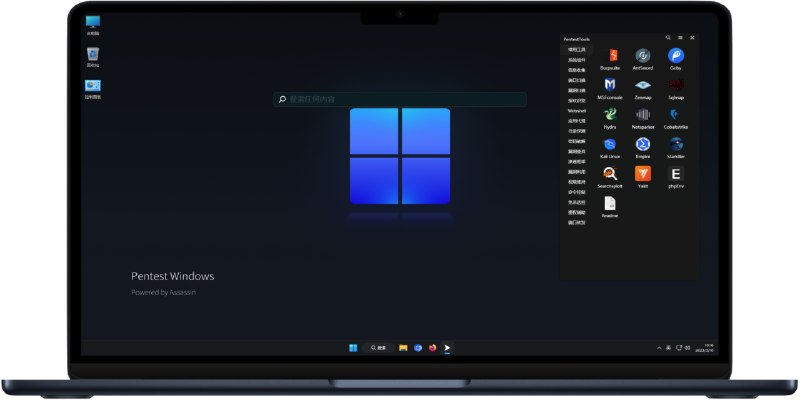Select the highlighted top category in PentestTools sidebar
The image size is (800, 400).
(577, 50)
